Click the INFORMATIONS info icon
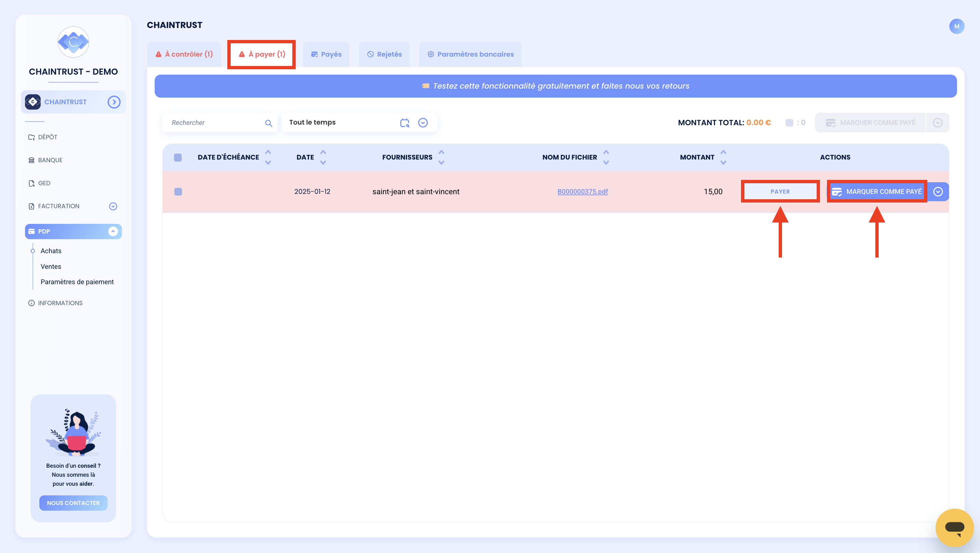Screen dimensions: 980x553 click(32, 303)
